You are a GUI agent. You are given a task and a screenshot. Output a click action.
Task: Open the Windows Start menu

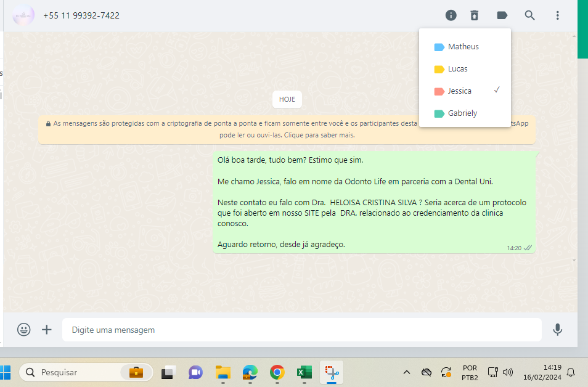click(x=4, y=372)
